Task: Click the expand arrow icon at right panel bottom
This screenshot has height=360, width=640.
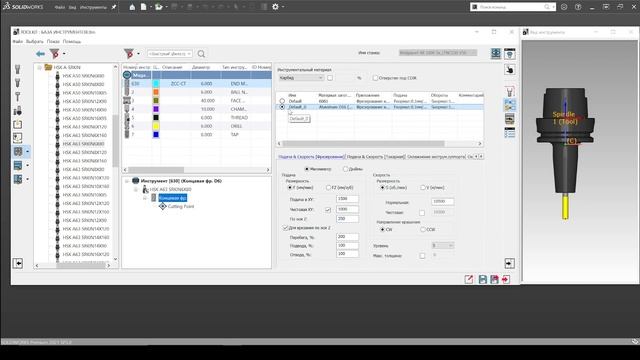Action: 509,263
